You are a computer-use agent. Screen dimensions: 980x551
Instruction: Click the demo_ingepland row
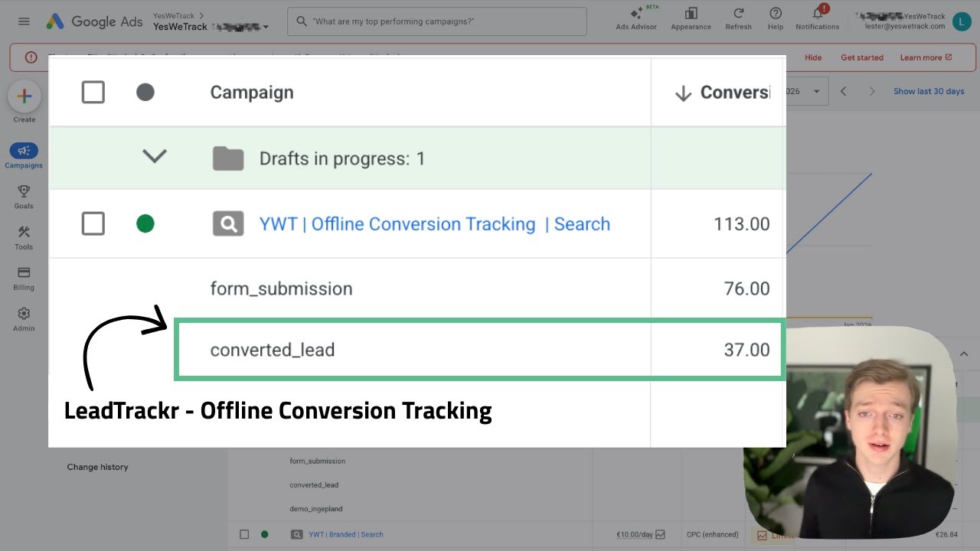316,508
